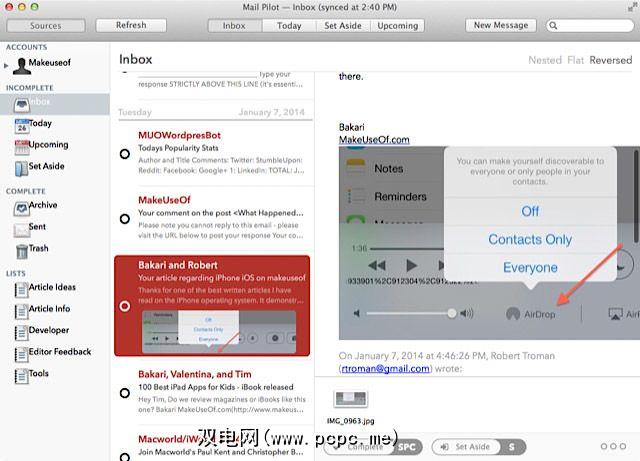Image resolution: width=640 pixels, height=461 pixels.
Task: Open the Upcoming calendar icon in the sidebar
Action: tap(22, 148)
